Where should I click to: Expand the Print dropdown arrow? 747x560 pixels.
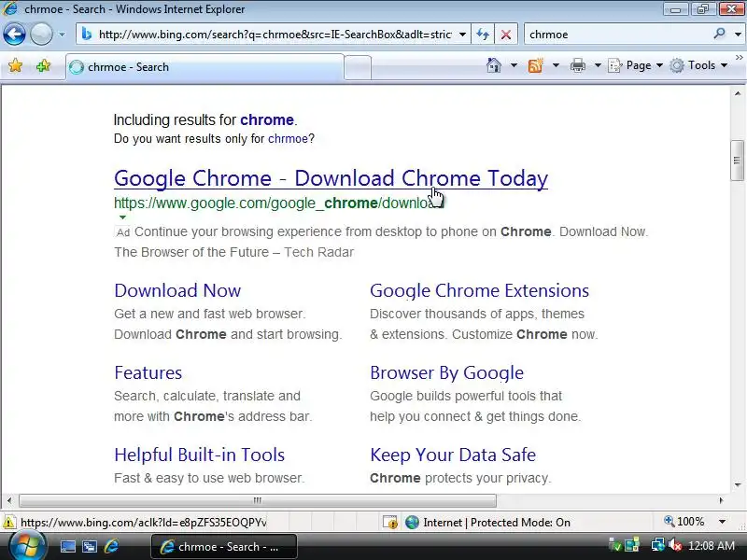(598, 65)
